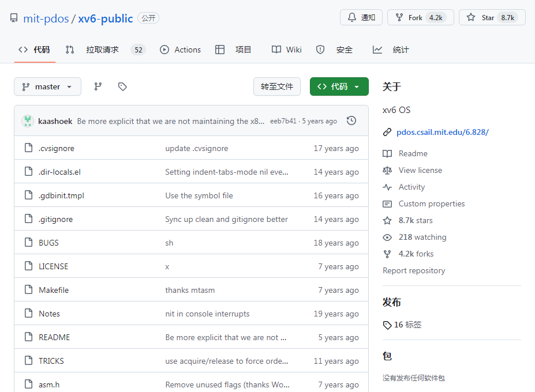
Task: Open the Makefile file
Action: (x=54, y=290)
